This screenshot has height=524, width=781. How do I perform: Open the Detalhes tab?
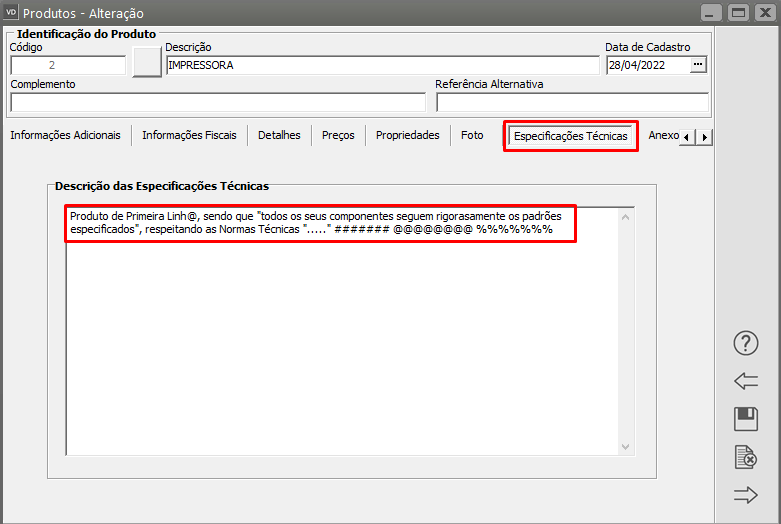[x=279, y=135]
